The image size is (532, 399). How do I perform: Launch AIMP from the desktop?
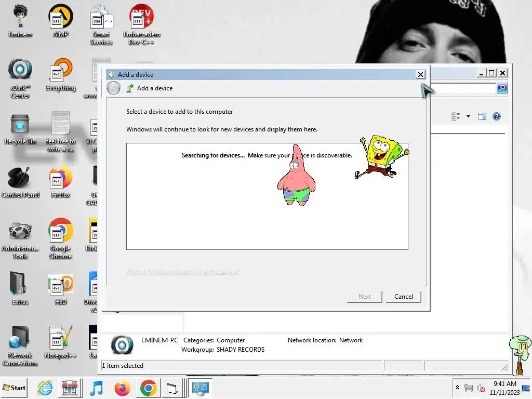(60, 21)
